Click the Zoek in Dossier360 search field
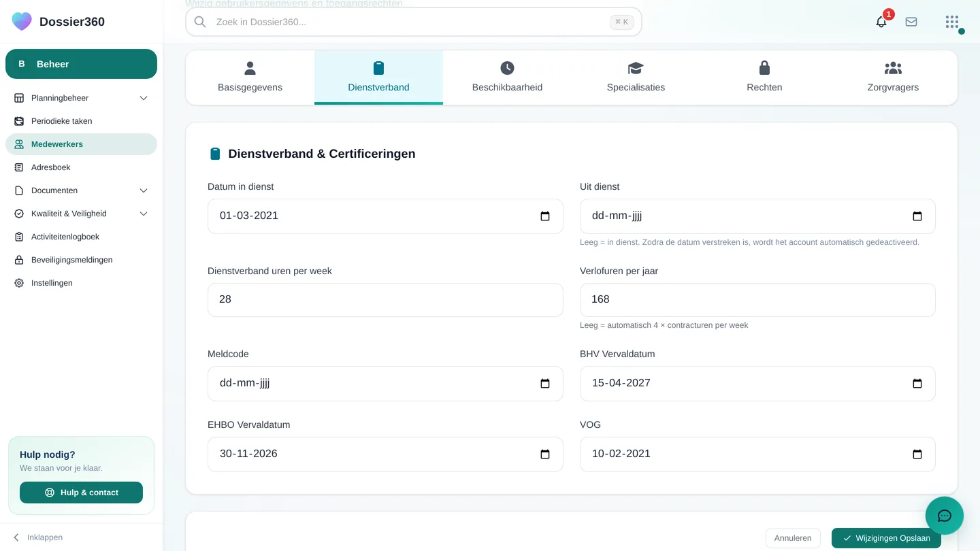 click(x=413, y=22)
